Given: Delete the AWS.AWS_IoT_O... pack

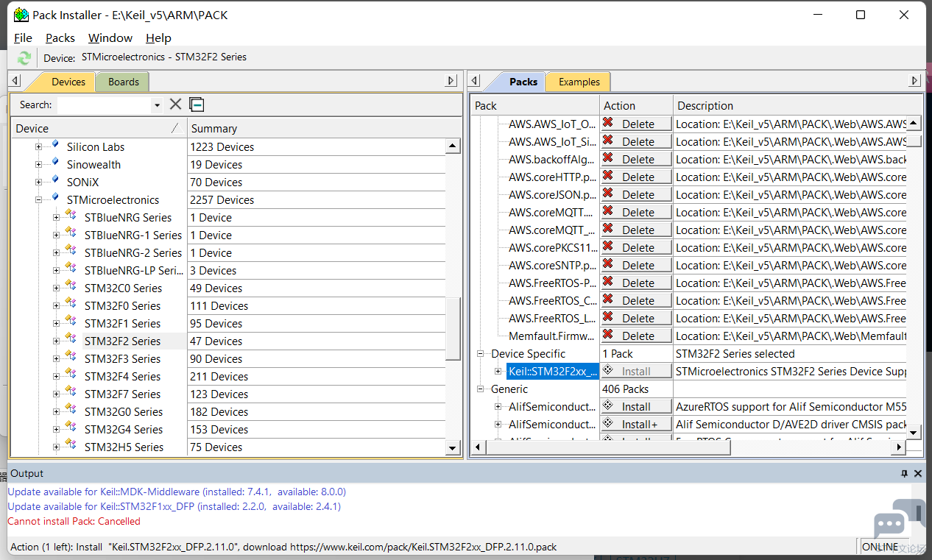Looking at the screenshot, I should (x=637, y=124).
